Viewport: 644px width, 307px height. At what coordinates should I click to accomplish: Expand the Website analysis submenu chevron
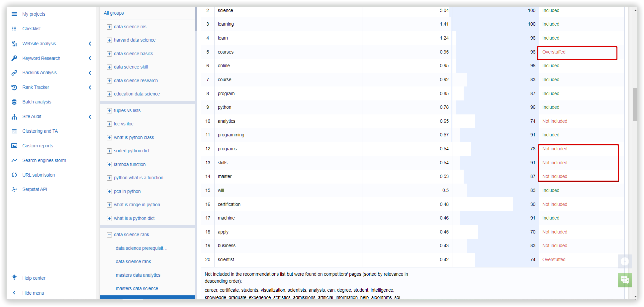pyautogui.click(x=90, y=44)
